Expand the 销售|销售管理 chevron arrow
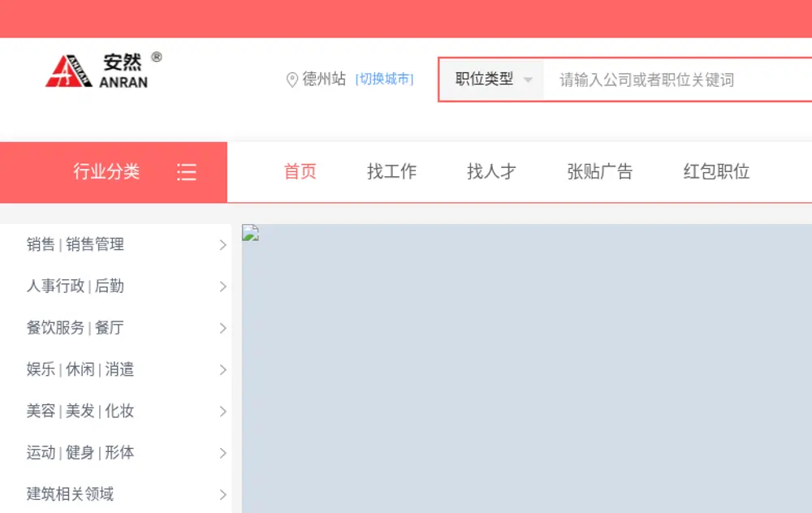The image size is (812, 513). pyautogui.click(x=222, y=245)
